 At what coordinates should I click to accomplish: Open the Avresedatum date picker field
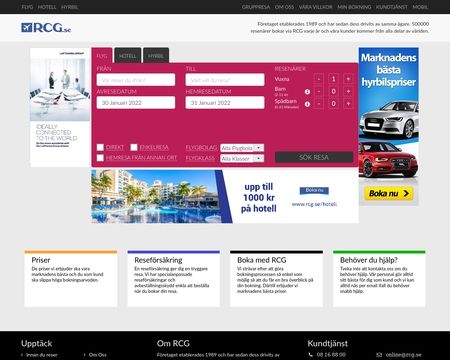pos(136,103)
